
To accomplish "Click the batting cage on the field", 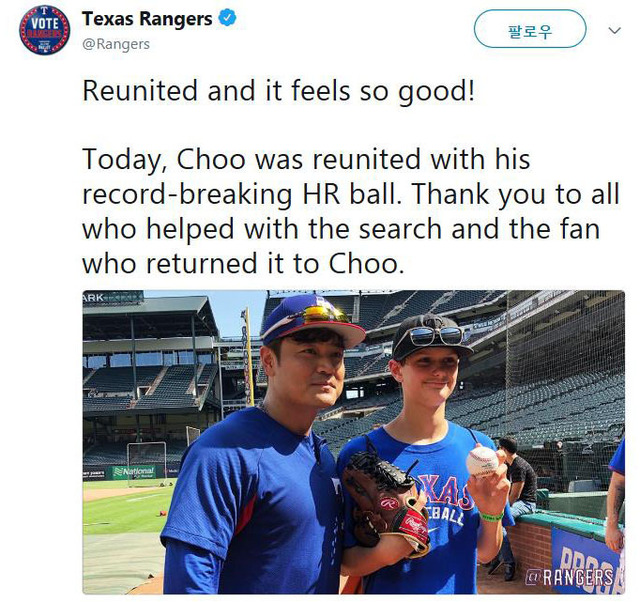I will 147,464.
